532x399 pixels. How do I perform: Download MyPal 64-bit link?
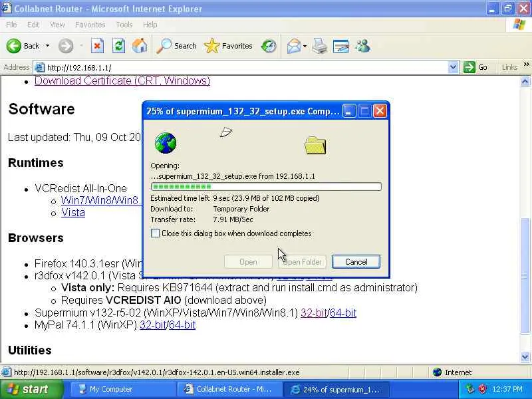click(182, 325)
